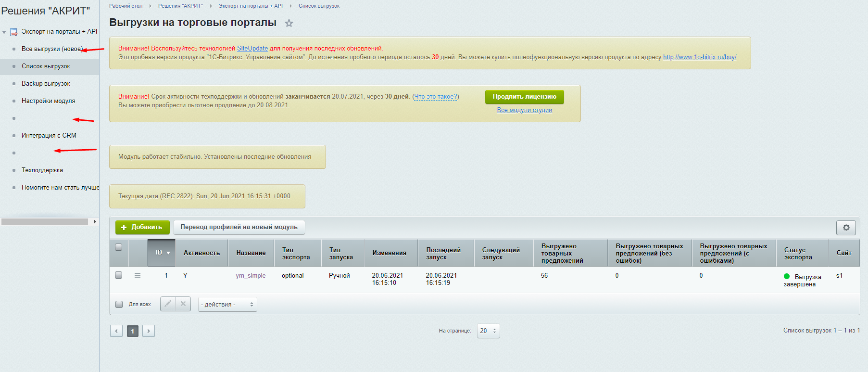Check the checkbox for row ym_simple
Screen dimensions: 868x372
119,275
